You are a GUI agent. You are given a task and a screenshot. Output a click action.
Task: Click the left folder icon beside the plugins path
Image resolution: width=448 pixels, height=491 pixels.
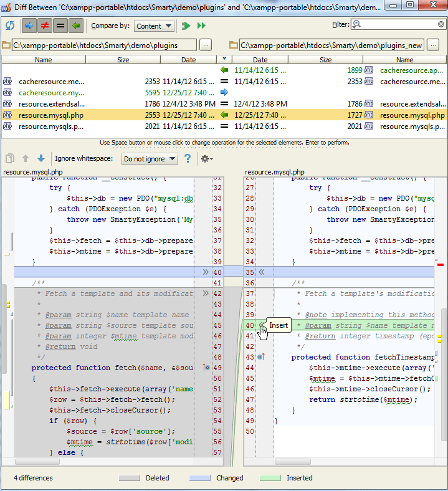click(x=6, y=45)
